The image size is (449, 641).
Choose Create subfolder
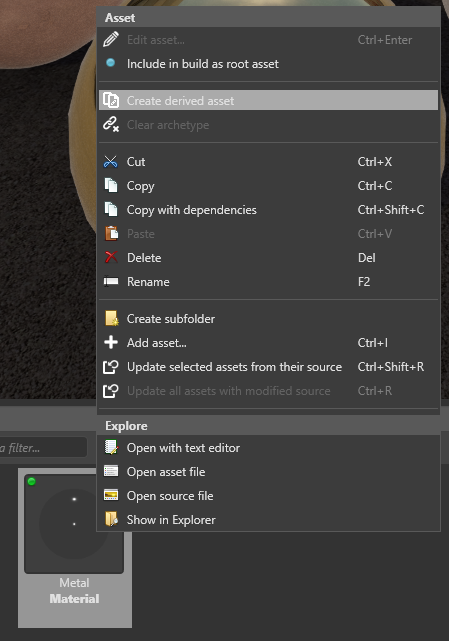[268, 318]
